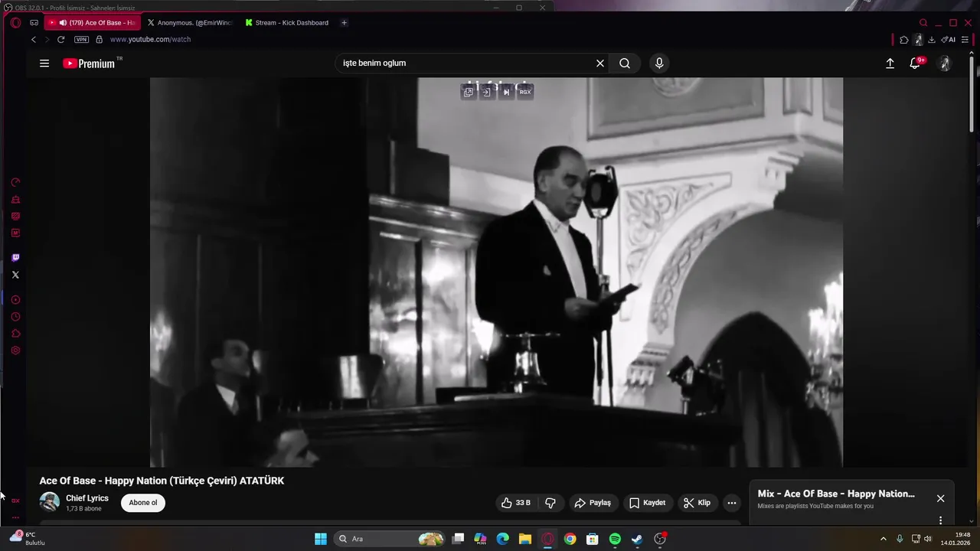The height and width of the screenshot is (551, 980).
Task: Like the video showing 33 B
Action: pyautogui.click(x=515, y=503)
